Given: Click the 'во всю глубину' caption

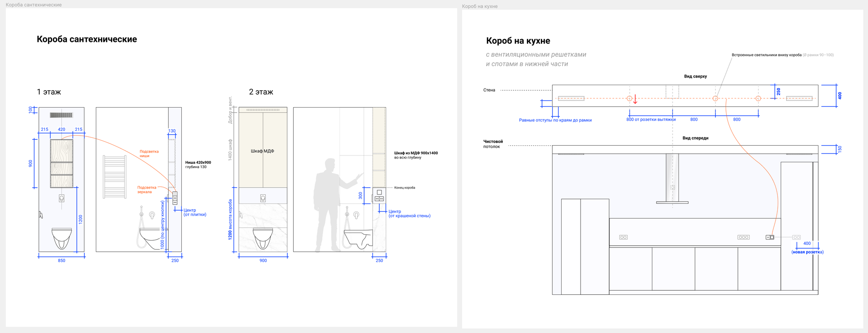Looking at the screenshot, I should pos(408,158).
